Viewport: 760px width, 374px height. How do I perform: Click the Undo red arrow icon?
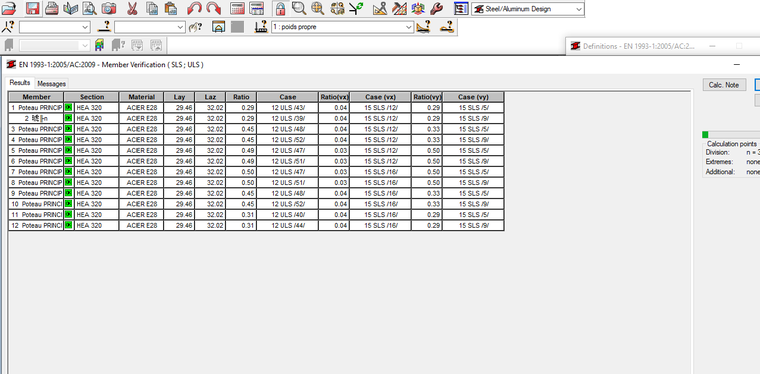(x=195, y=8)
